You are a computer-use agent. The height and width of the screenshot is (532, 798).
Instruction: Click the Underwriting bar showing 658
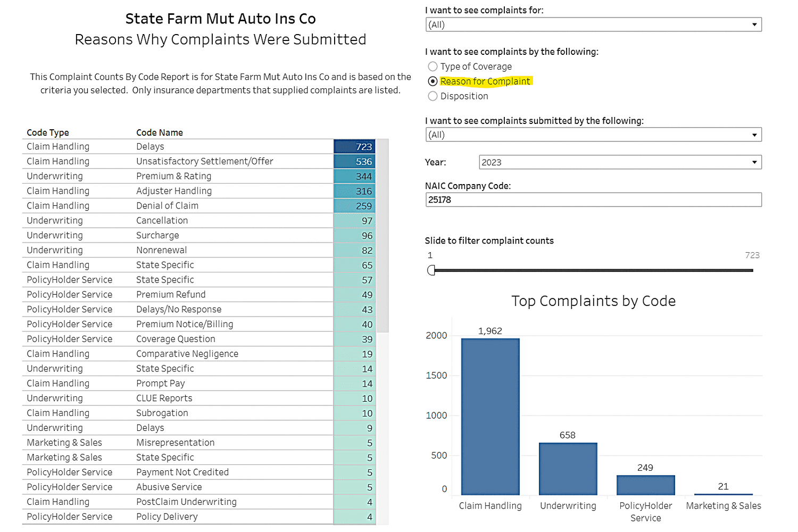click(x=568, y=469)
